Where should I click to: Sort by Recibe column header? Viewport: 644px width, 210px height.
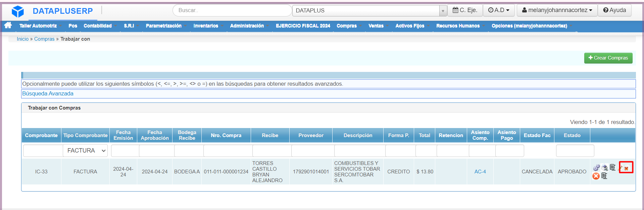270,135
